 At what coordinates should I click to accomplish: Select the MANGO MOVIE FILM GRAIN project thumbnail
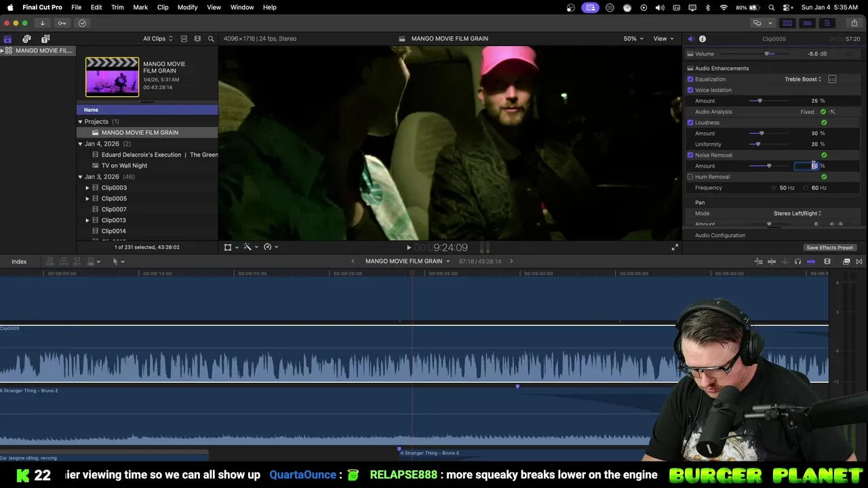(x=112, y=77)
